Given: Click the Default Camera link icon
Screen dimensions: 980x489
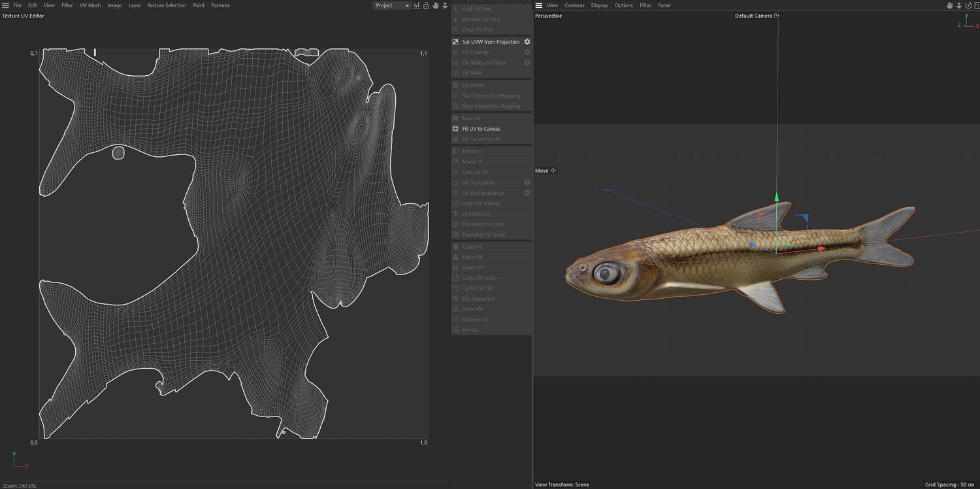Looking at the screenshot, I should tap(776, 16).
